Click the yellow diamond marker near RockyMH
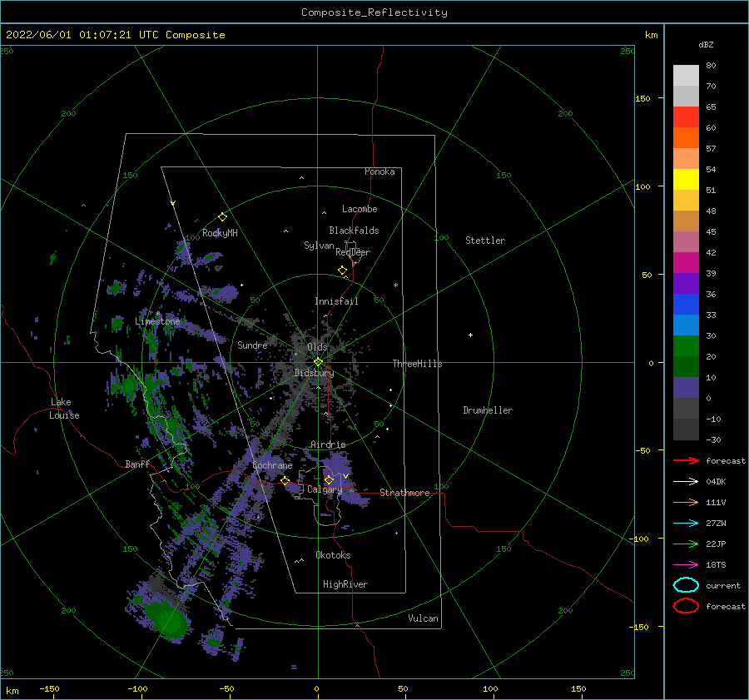The height and width of the screenshot is (700, 749). [x=222, y=217]
